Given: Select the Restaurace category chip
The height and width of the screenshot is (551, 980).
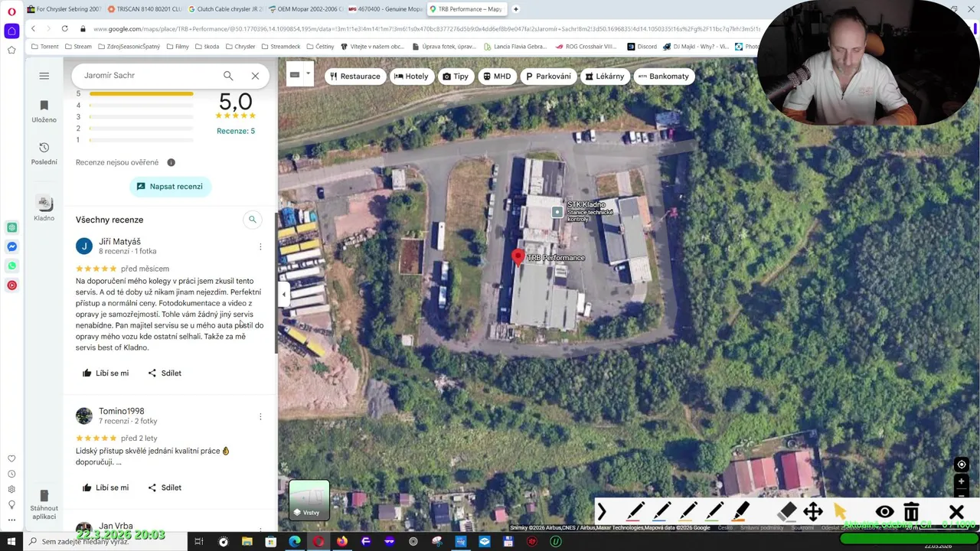Looking at the screenshot, I should tap(354, 77).
